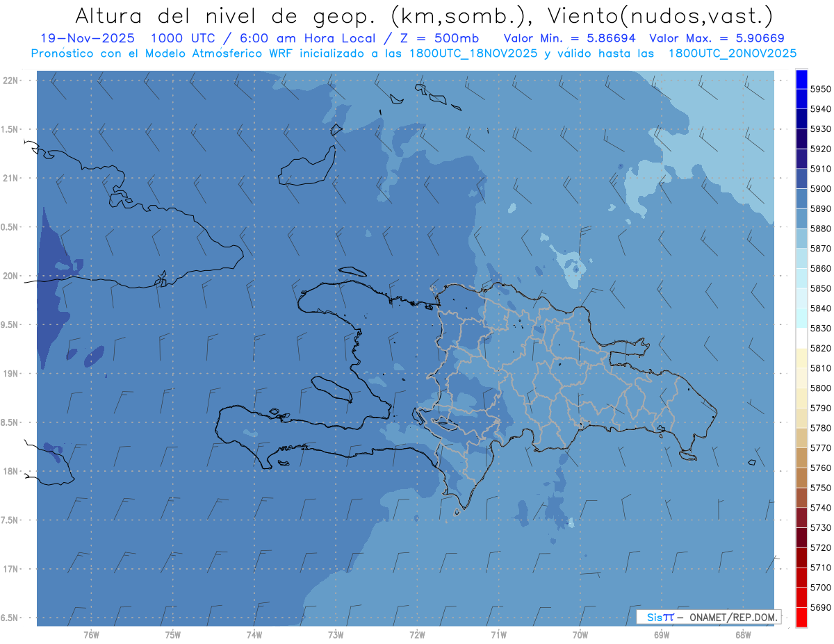The height and width of the screenshot is (644, 834).
Task: Click the bright red colorbar segment below 5690
Action: (801, 617)
